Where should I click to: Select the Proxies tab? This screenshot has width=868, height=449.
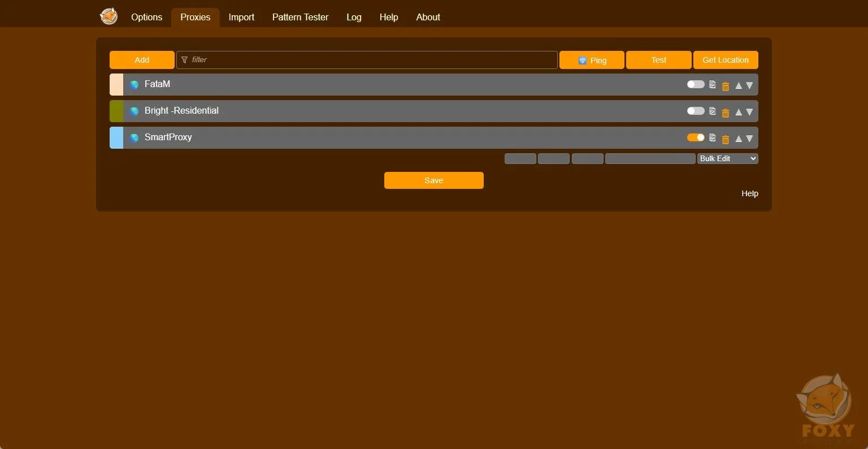(196, 17)
